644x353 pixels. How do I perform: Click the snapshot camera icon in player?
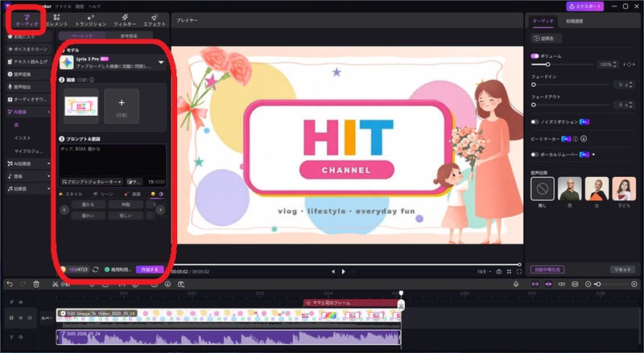498,272
